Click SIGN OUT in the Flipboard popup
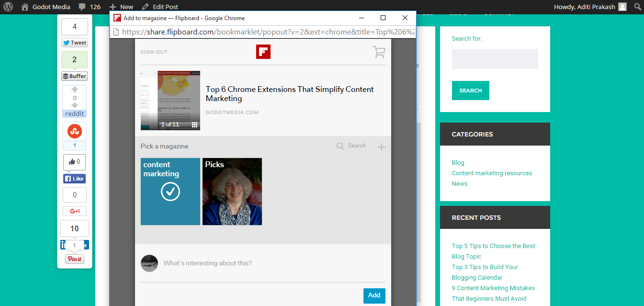Image resolution: width=644 pixels, height=306 pixels. point(154,52)
